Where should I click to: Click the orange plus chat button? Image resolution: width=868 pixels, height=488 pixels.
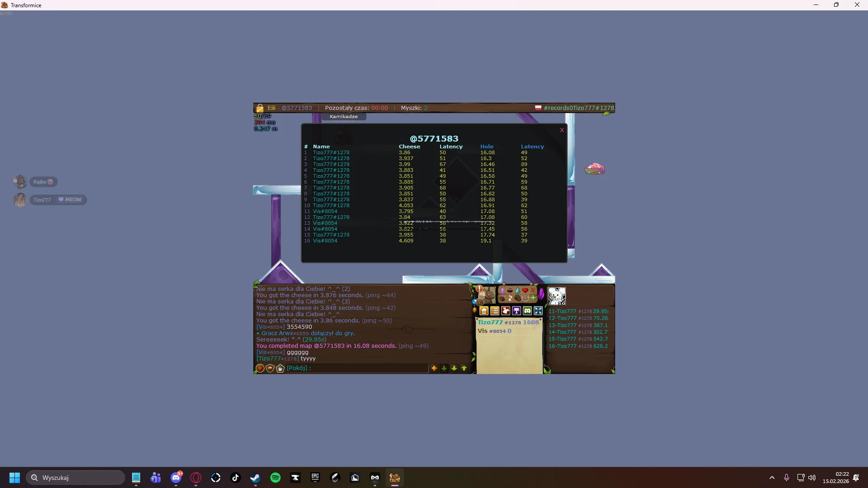point(434,368)
